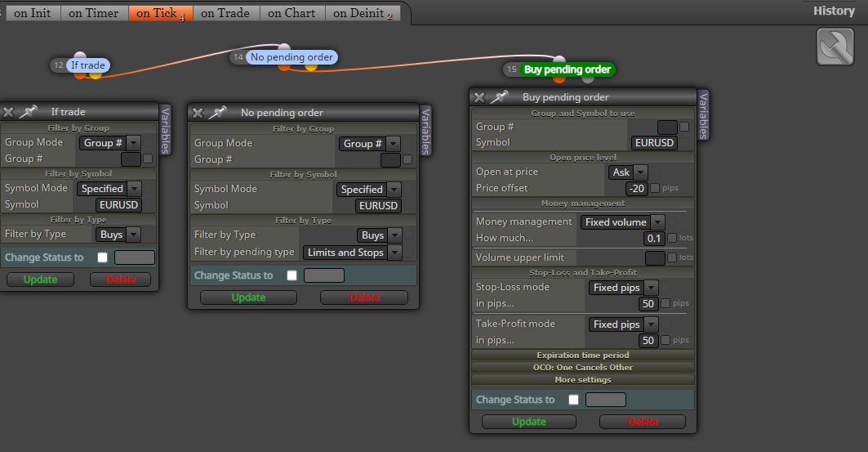Expand Expiration time period section
Viewport: 868px width, 452px height.
(583, 355)
